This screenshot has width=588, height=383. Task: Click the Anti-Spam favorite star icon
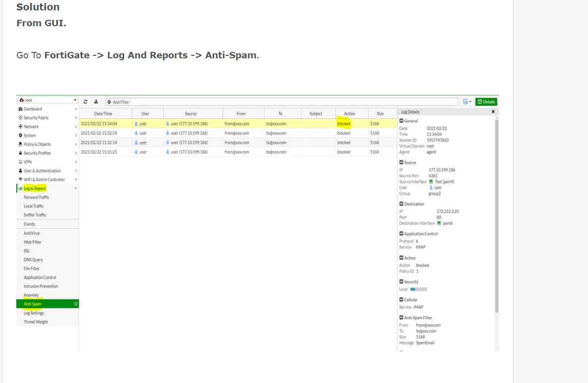76,304
